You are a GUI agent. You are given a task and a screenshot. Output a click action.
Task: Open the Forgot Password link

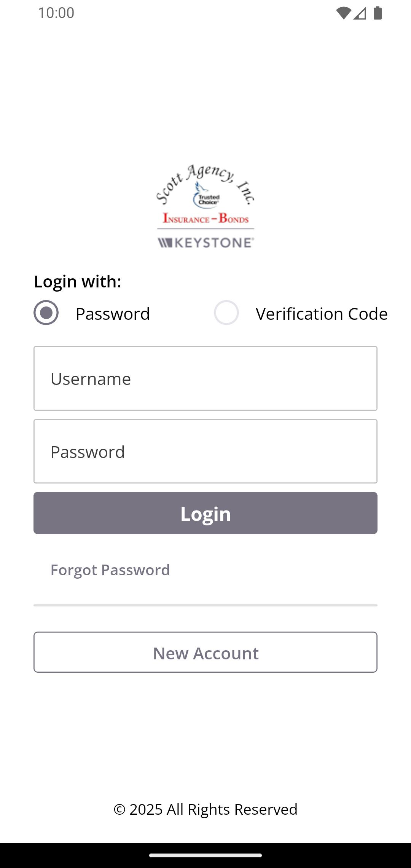110,570
